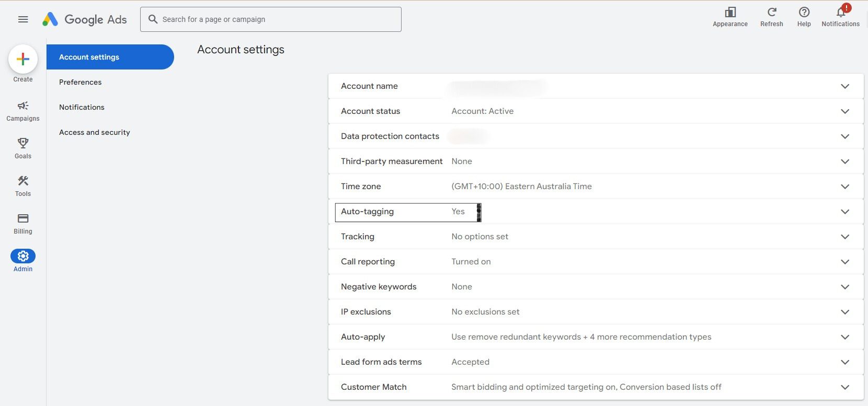Screen dimensions: 868x406
Task: Select the Admin gear icon
Action: 23,256
